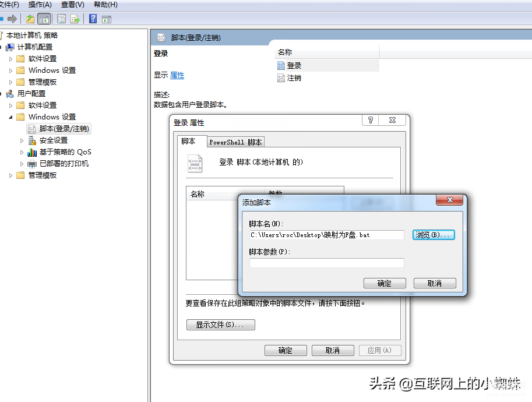Expand Windows 设置 under 计算机配置
Screen dimensions: 532x402
[10, 70]
